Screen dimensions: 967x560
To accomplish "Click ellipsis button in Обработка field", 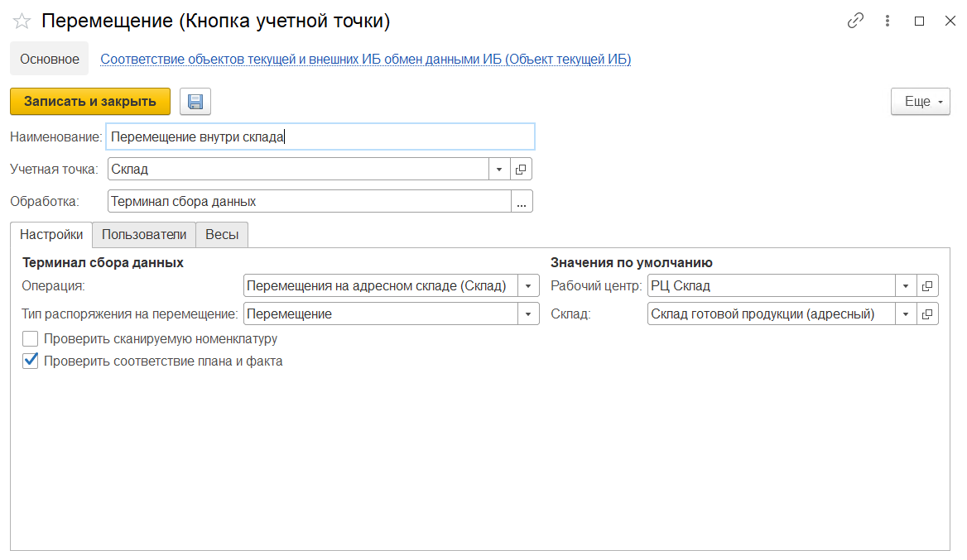I will click(522, 202).
